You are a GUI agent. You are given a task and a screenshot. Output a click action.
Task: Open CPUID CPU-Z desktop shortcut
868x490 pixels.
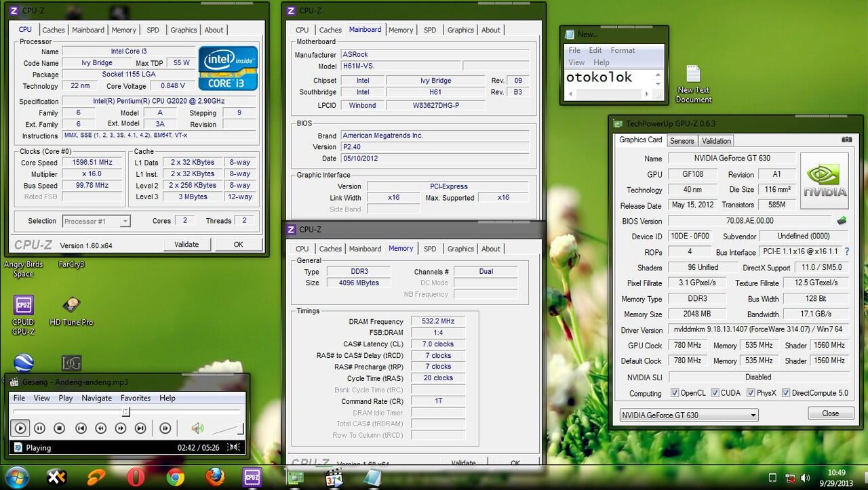23,315
